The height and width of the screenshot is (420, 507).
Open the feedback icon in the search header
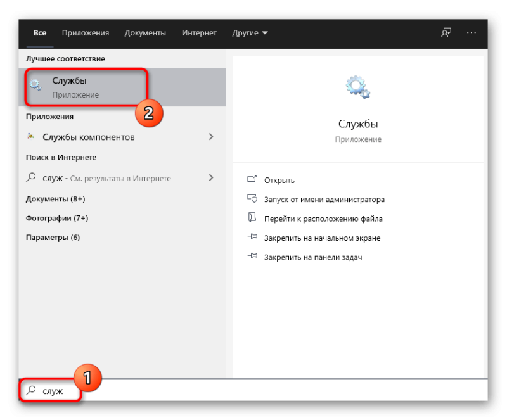446,33
